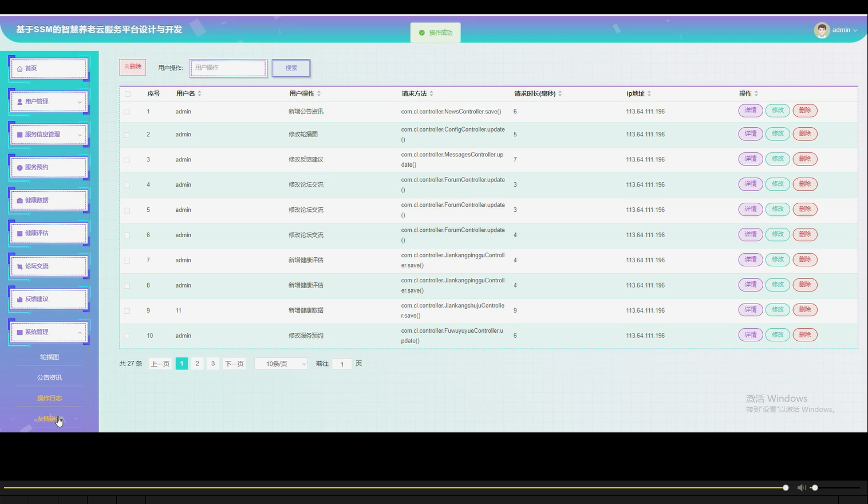Check the checkbox for row 2
868x504 pixels.
[x=127, y=135]
